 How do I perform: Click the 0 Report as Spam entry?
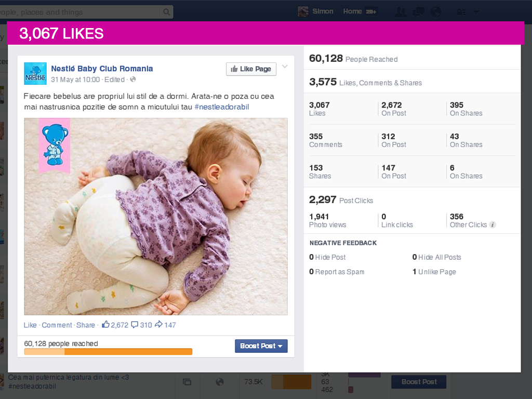click(x=337, y=272)
